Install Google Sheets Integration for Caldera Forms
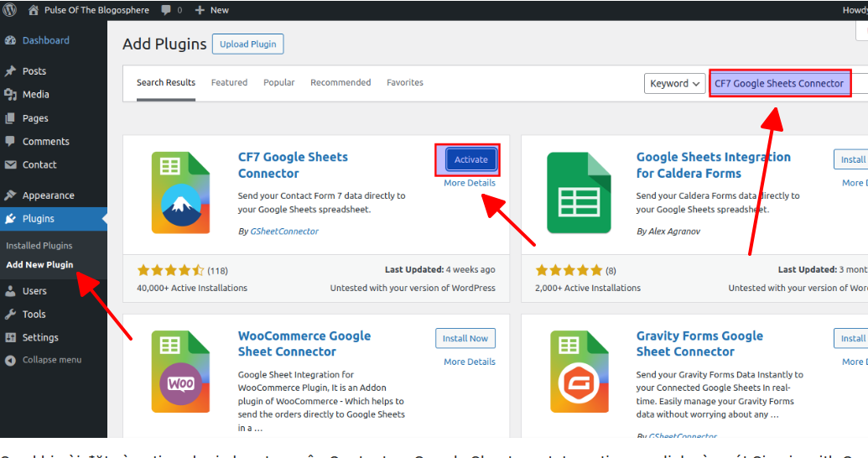This screenshot has height=458, width=868. pos(851,159)
